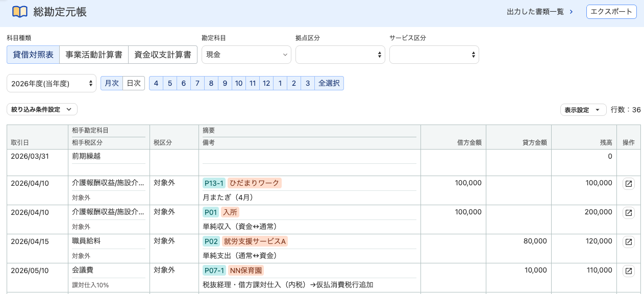Open the 表示設定 display settings menu
644x294 pixels.
pos(583,110)
